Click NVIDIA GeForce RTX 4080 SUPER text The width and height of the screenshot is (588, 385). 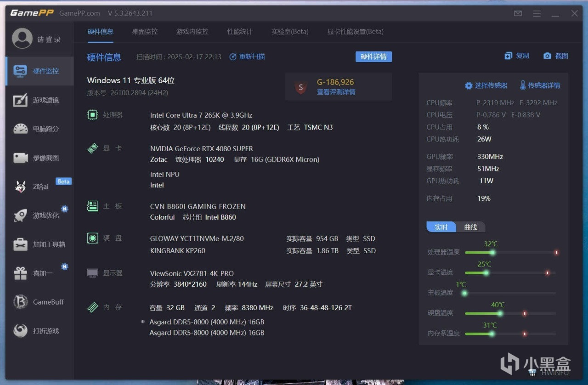tap(202, 148)
